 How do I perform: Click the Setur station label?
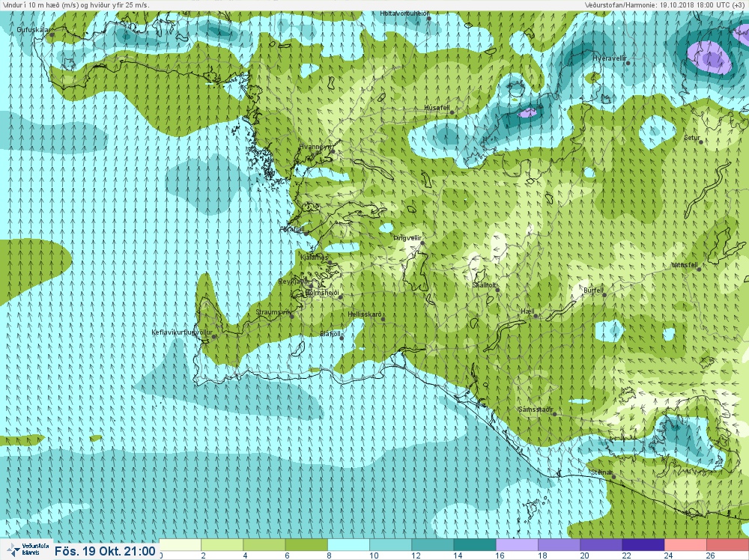691,138
